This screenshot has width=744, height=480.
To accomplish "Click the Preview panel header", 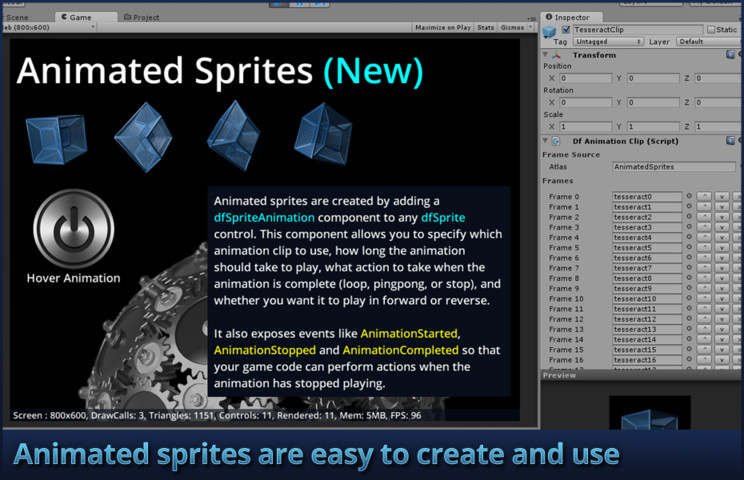I will pyautogui.click(x=642, y=375).
